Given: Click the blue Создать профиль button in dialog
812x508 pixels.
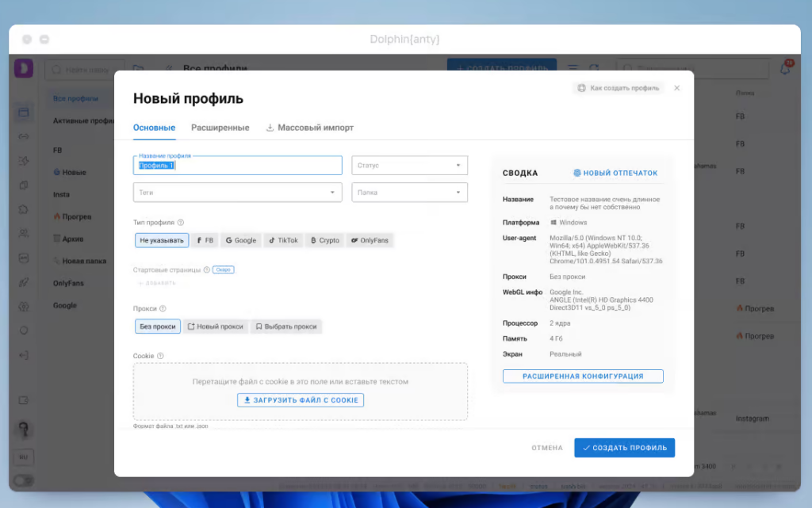Looking at the screenshot, I should click(x=625, y=448).
